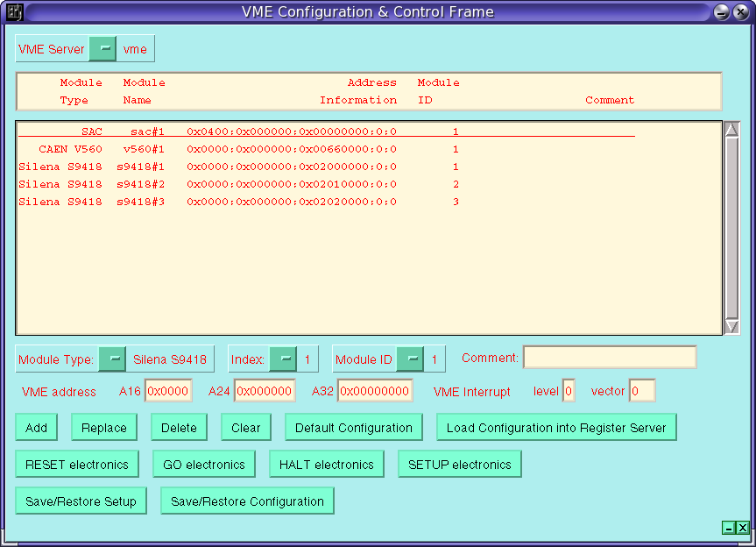Click Load Configuration into Register Server
This screenshot has width=756, height=547.
pyautogui.click(x=556, y=428)
